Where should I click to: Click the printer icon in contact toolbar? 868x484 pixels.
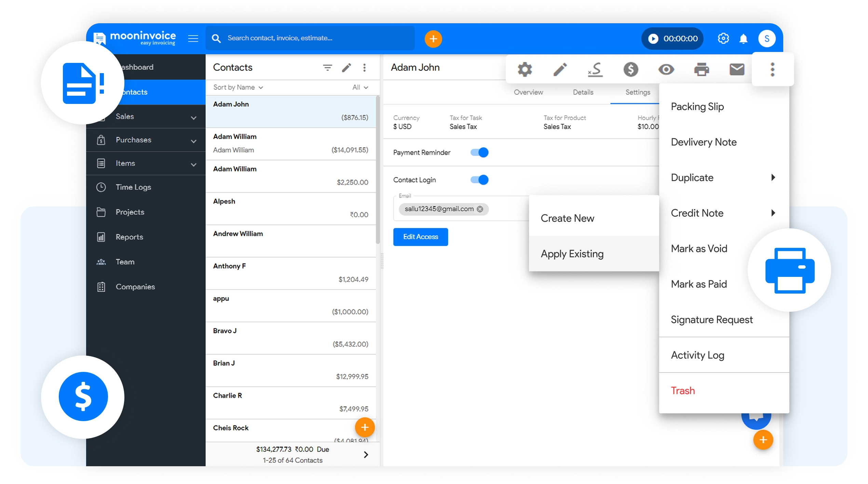point(701,69)
